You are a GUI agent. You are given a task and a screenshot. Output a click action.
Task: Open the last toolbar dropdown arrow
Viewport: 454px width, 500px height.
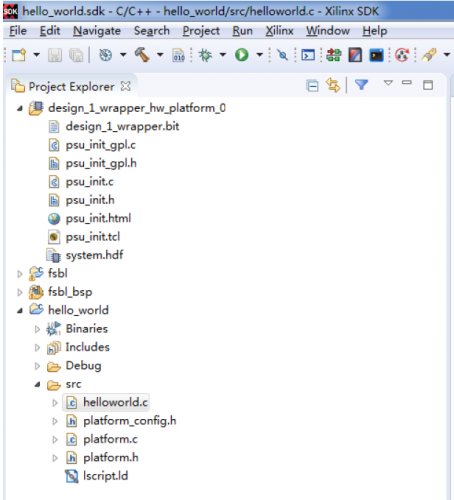[447, 55]
